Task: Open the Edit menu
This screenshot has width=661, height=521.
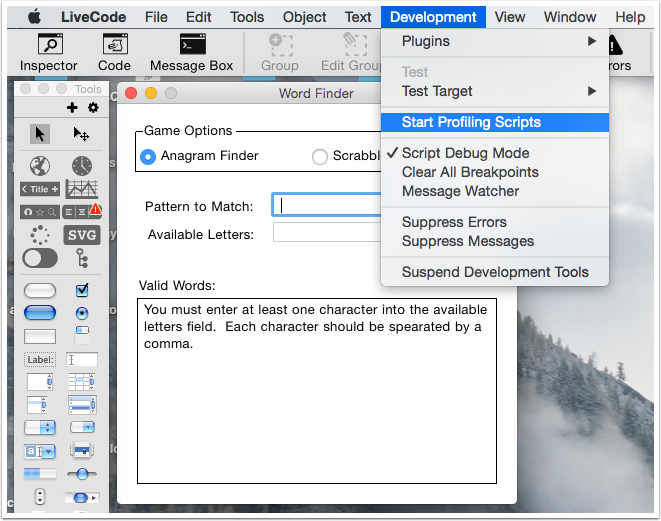Action: click(199, 17)
